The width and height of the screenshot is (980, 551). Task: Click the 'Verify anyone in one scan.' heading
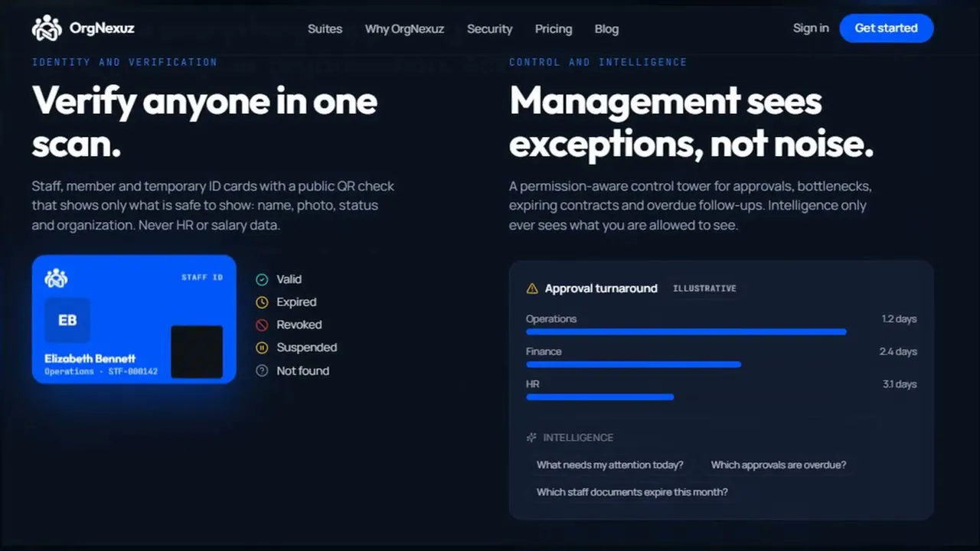[204, 122]
